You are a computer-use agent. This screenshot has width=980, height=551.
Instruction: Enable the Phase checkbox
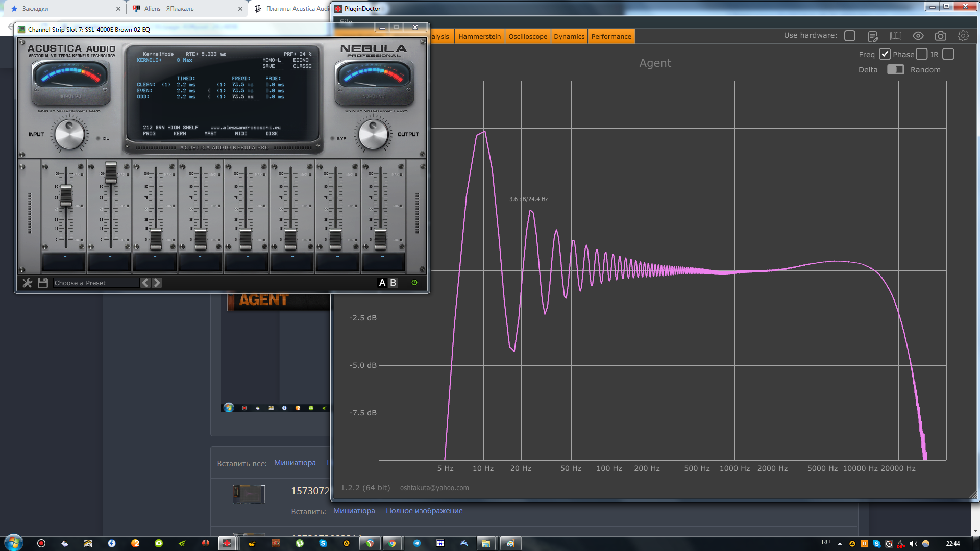(x=921, y=54)
